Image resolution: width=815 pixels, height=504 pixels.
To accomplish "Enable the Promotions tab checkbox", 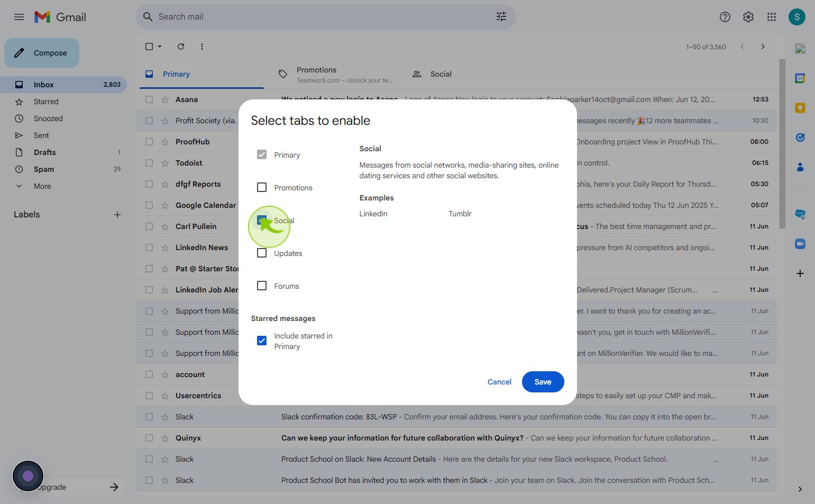I will [x=262, y=187].
